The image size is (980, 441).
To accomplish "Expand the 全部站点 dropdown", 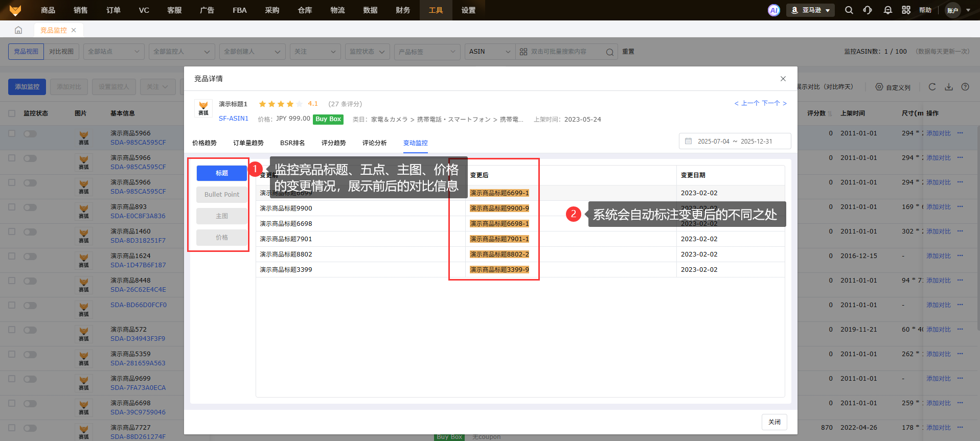I will [113, 52].
